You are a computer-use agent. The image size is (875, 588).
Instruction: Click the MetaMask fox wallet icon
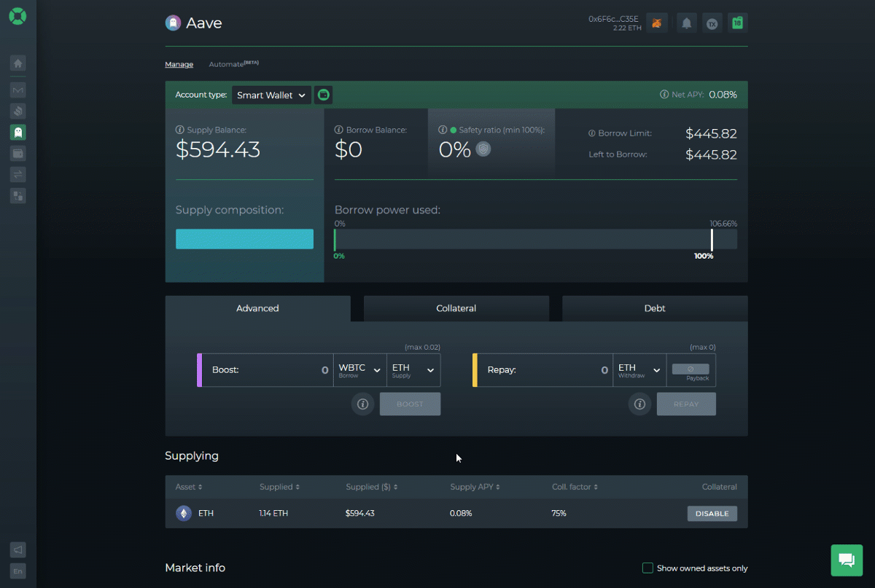click(657, 23)
